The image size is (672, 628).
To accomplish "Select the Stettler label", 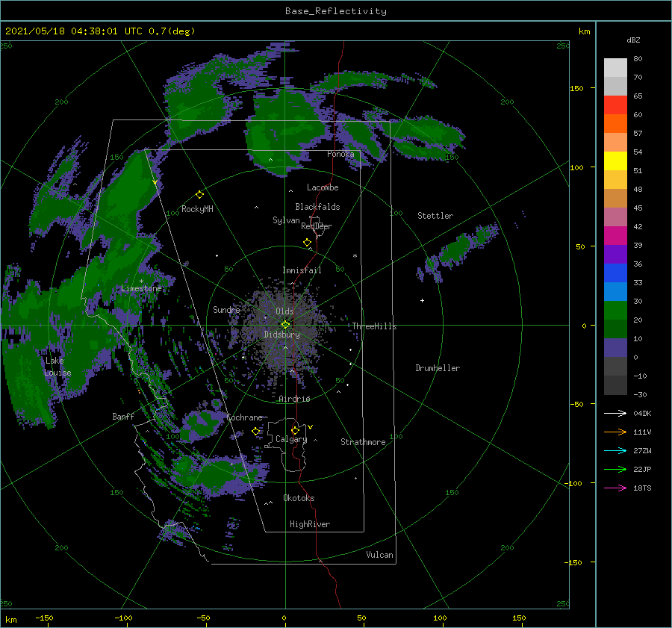I will tap(435, 216).
